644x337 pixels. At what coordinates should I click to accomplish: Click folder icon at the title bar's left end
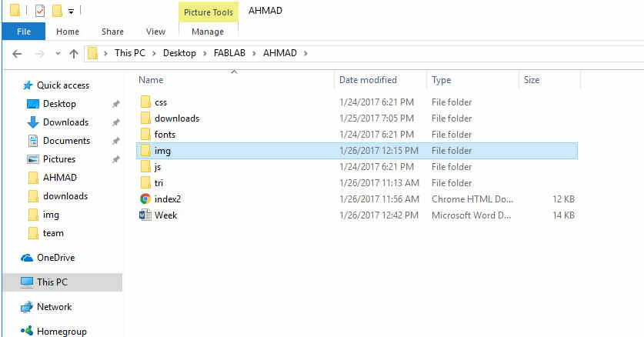tap(15, 10)
